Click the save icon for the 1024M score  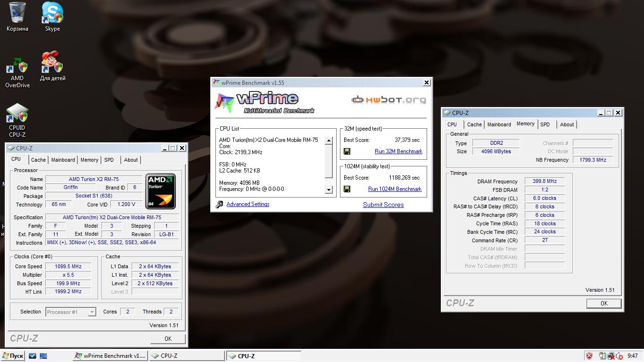click(347, 189)
